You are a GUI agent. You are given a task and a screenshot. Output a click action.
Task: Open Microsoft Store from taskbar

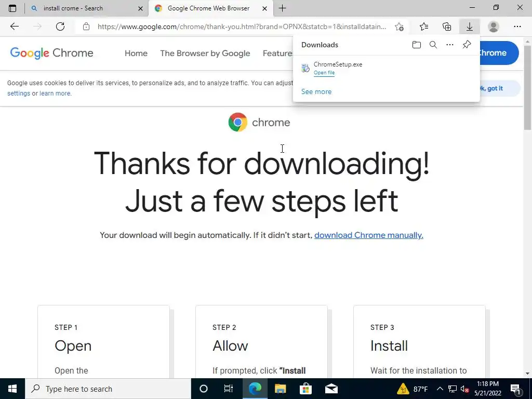(305, 389)
